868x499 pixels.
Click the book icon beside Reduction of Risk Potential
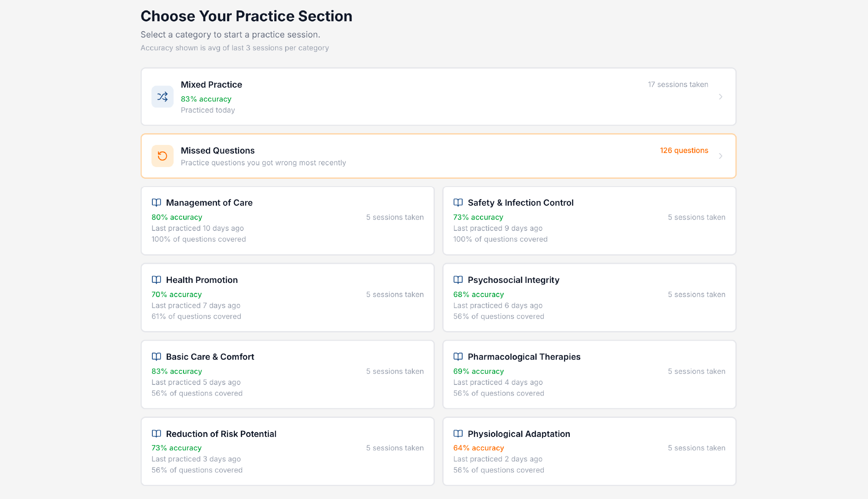coord(156,434)
